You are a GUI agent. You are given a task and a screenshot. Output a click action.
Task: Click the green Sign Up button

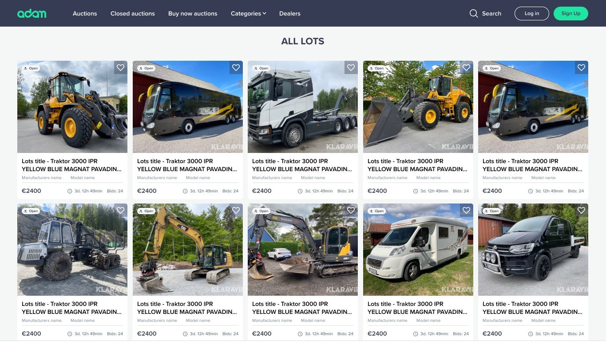click(x=571, y=13)
